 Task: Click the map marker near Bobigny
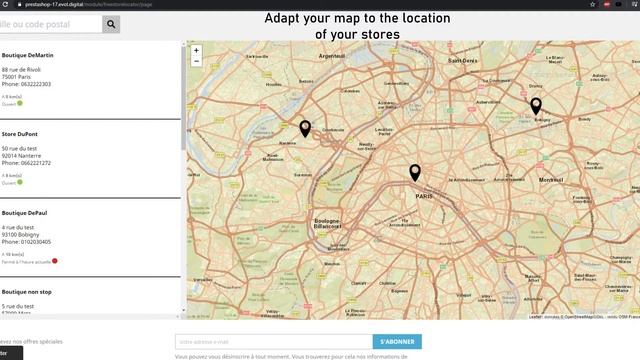pyautogui.click(x=536, y=106)
